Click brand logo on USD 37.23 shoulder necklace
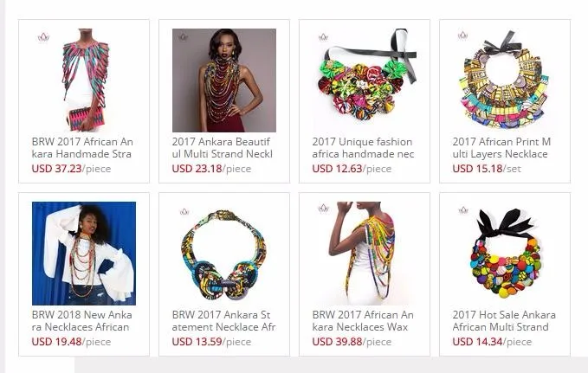Image resolution: width=588 pixels, height=373 pixels. (x=43, y=37)
